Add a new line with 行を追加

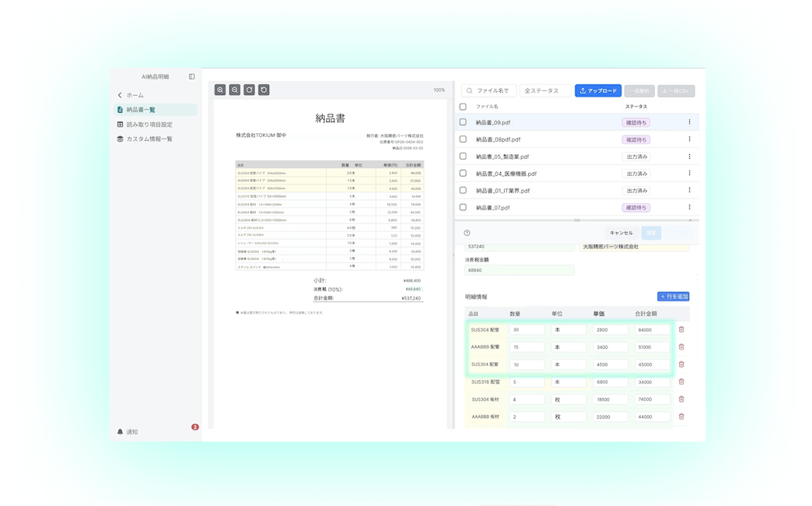674,297
